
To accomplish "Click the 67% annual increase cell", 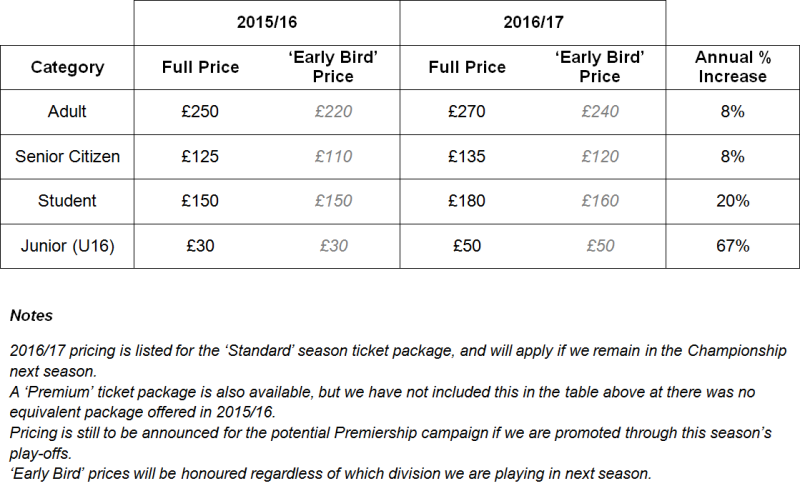I will pyautogui.click(x=732, y=246).
